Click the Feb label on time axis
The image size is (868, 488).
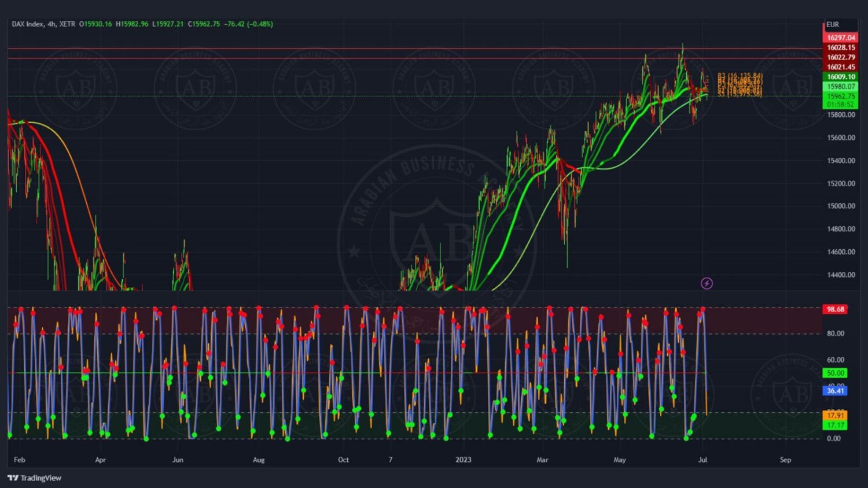(20, 460)
